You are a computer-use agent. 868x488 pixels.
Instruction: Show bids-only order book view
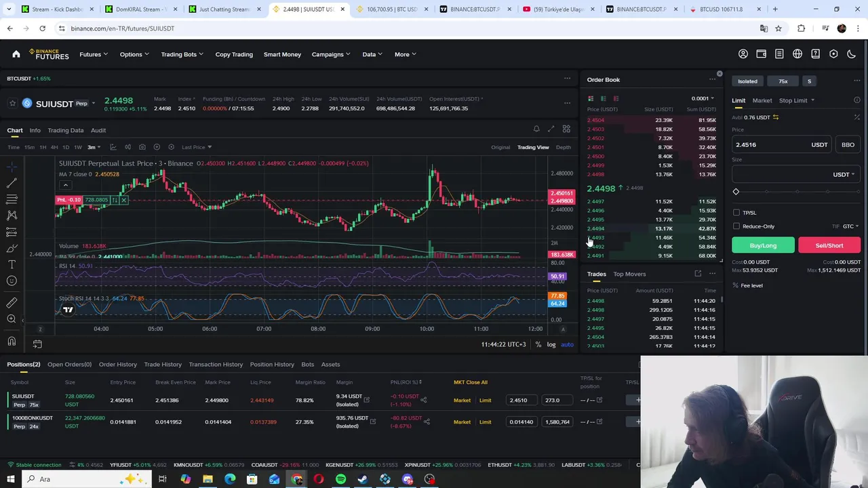click(604, 98)
